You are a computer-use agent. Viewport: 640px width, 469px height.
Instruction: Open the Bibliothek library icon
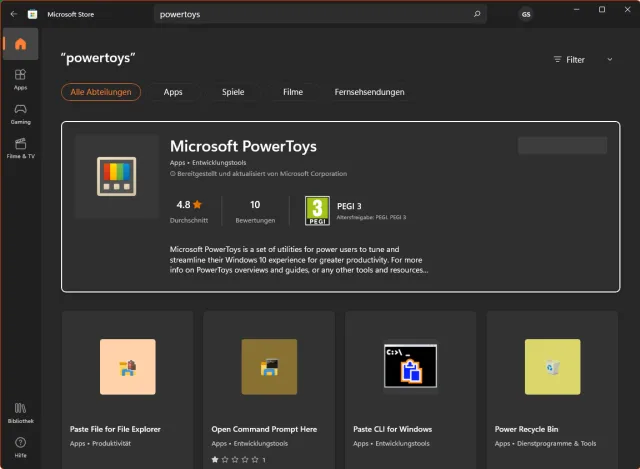(x=20, y=412)
